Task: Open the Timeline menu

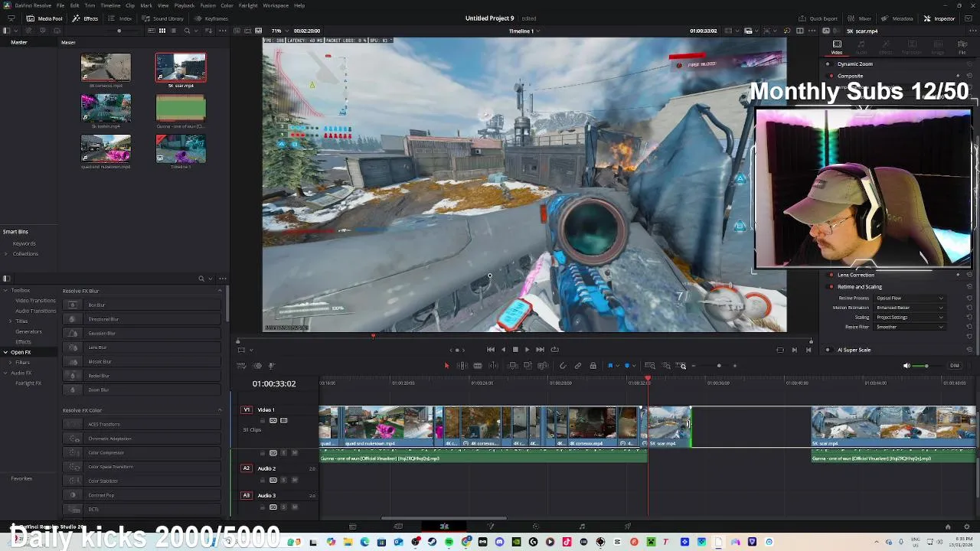Action: pos(110,5)
